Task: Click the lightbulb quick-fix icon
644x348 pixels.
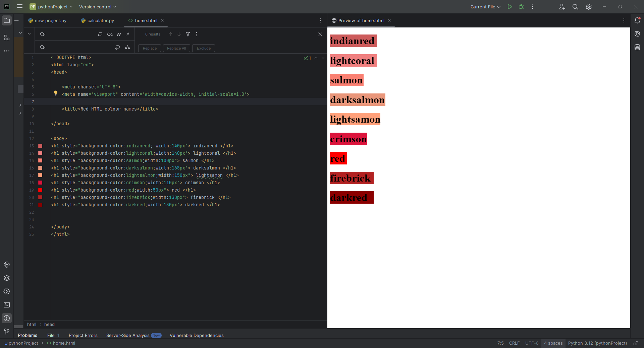Action: [56, 93]
